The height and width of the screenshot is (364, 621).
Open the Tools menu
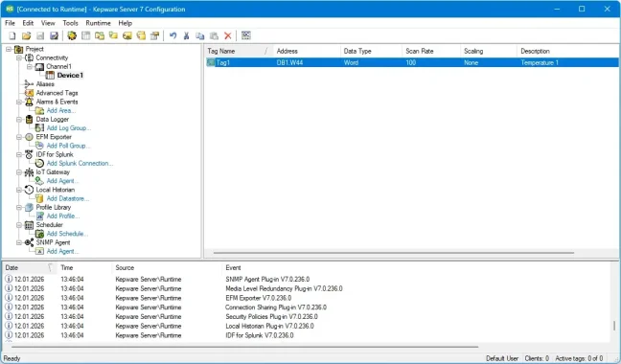[x=70, y=23]
